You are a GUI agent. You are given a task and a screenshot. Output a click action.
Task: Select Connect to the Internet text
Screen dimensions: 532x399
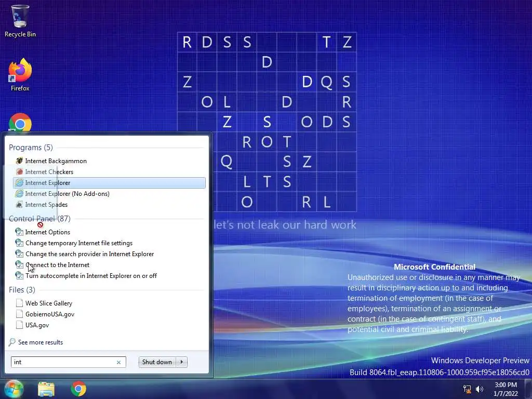[57, 264]
